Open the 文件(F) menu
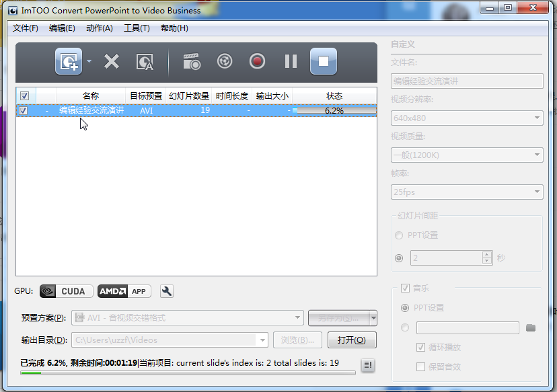Screen dimensions: 557x392 point(25,28)
